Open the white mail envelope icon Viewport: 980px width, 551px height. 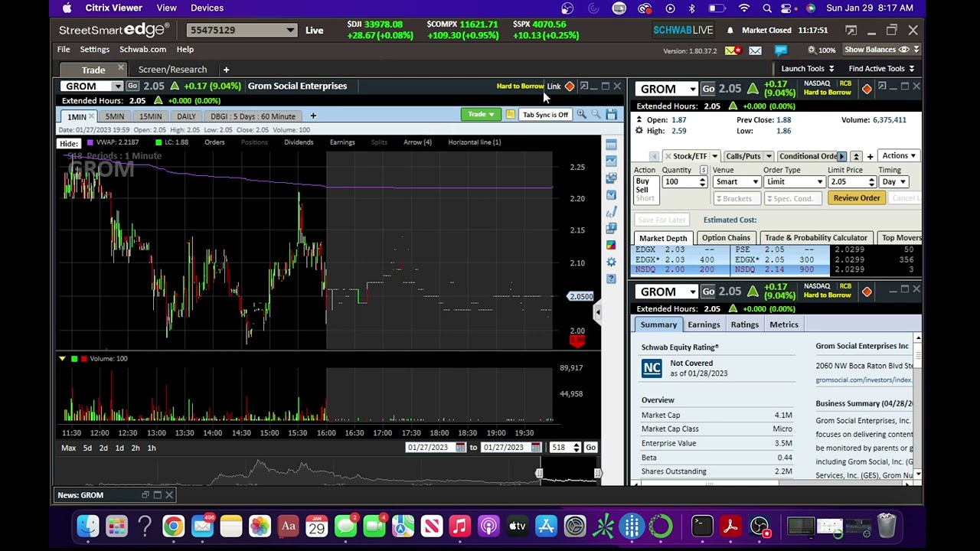(755, 51)
